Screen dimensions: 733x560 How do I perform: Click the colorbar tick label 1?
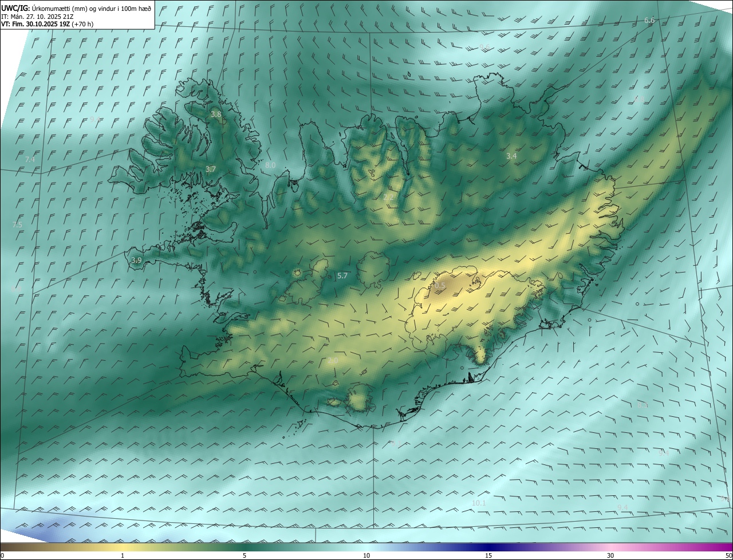point(123,555)
